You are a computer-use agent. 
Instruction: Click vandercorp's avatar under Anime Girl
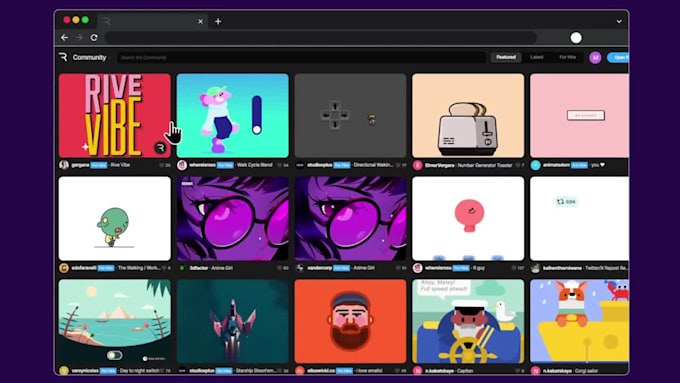click(300, 268)
